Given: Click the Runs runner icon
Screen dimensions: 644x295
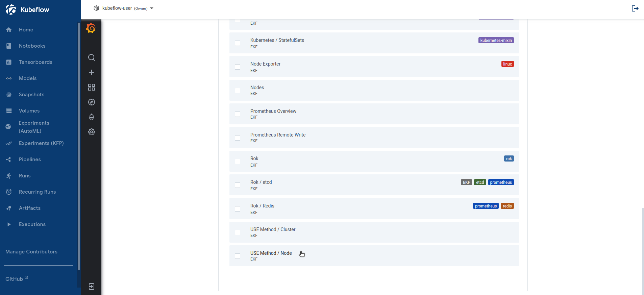Looking at the screenshot, I should coord(9,176).
